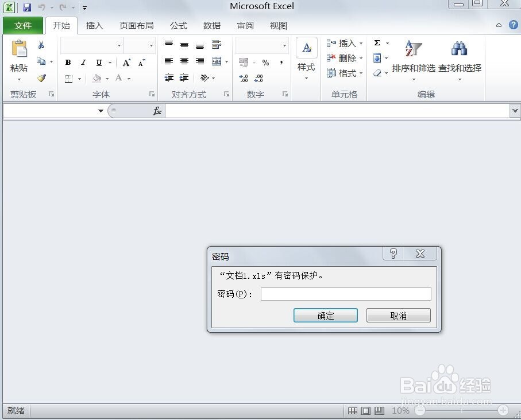Switch to the 数据 ribbon tab

click(x=211, y=25)
